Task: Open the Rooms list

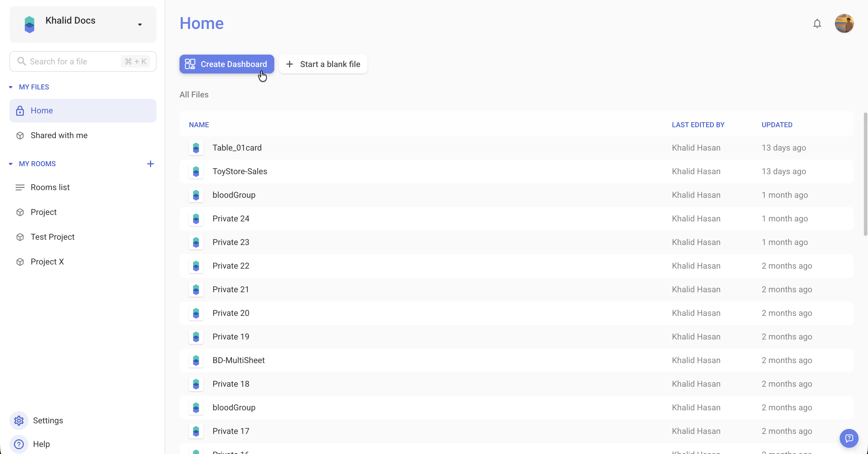Action: pos(50,187)
